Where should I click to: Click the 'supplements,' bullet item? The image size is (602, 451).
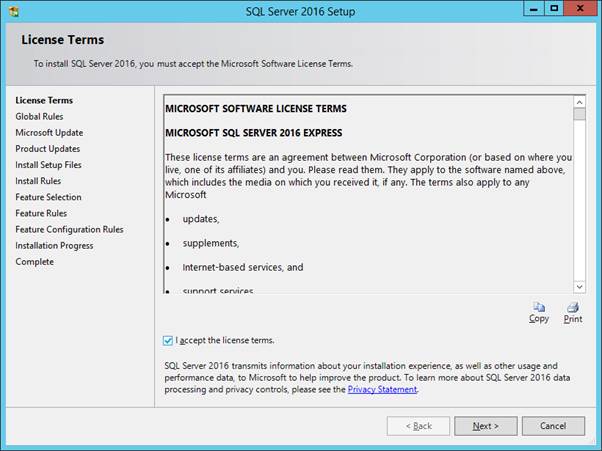pyautogui.click(x=211, y=243)
